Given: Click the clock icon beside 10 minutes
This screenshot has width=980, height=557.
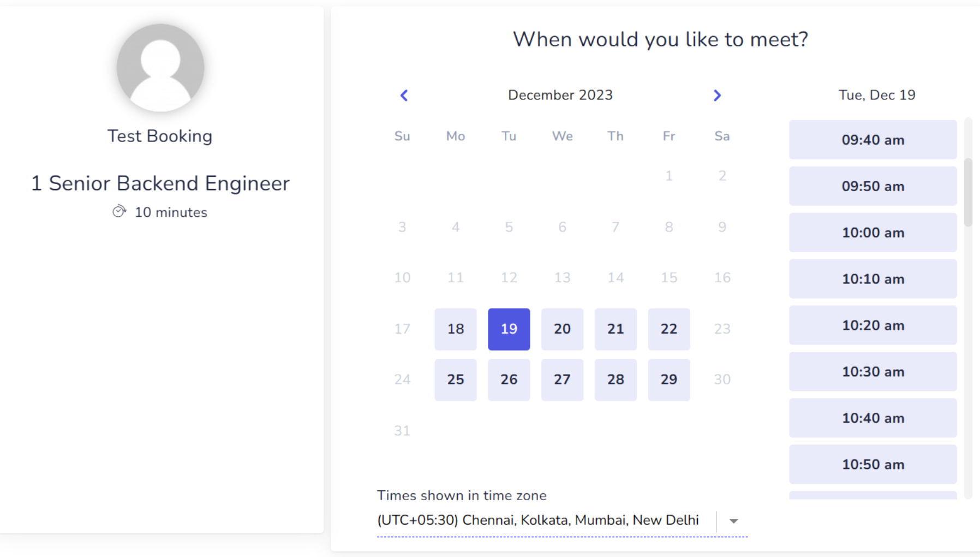Looking at the screenshot, I should tap(119, 212).
